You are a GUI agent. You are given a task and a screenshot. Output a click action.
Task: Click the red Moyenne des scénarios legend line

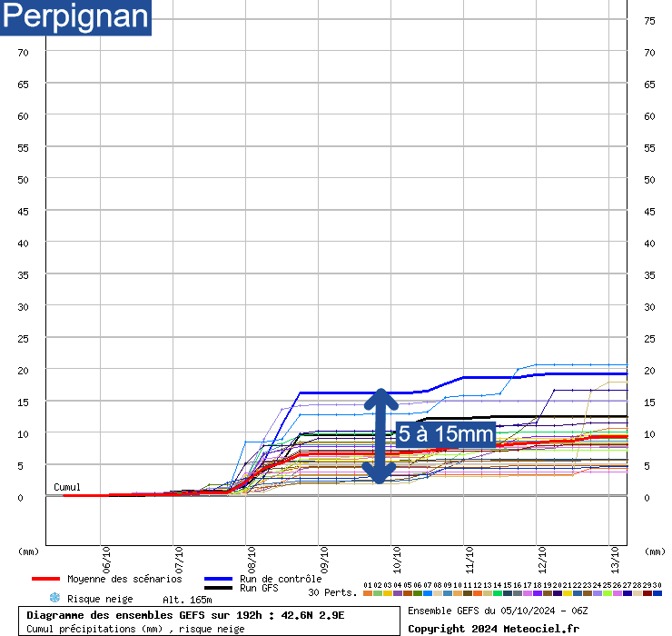pyautogui.click(x=45, y=579)
